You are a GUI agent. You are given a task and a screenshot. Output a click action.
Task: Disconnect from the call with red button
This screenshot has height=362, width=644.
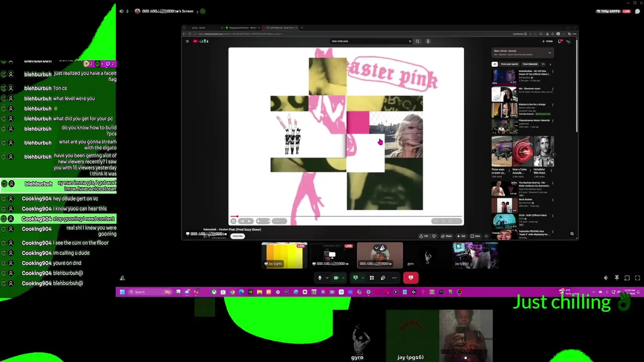(411, 278)
